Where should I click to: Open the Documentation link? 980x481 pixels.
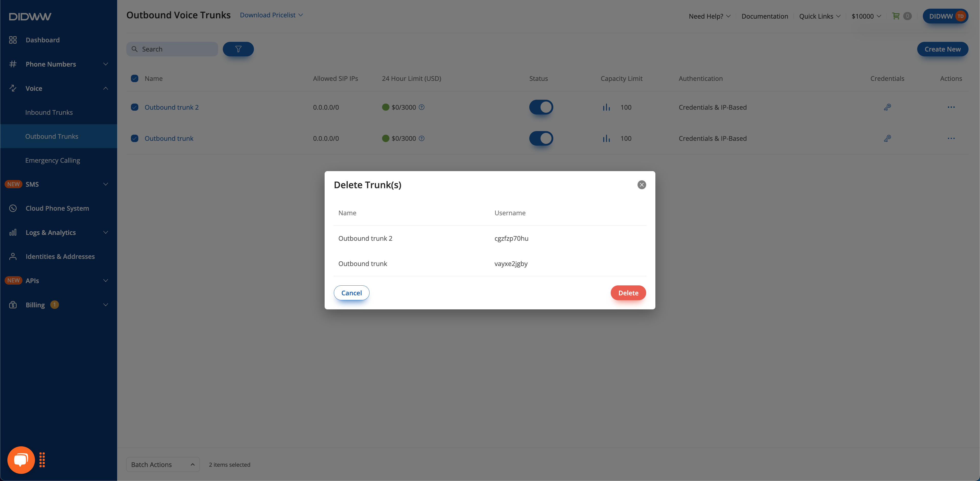[x=765, y=16]
